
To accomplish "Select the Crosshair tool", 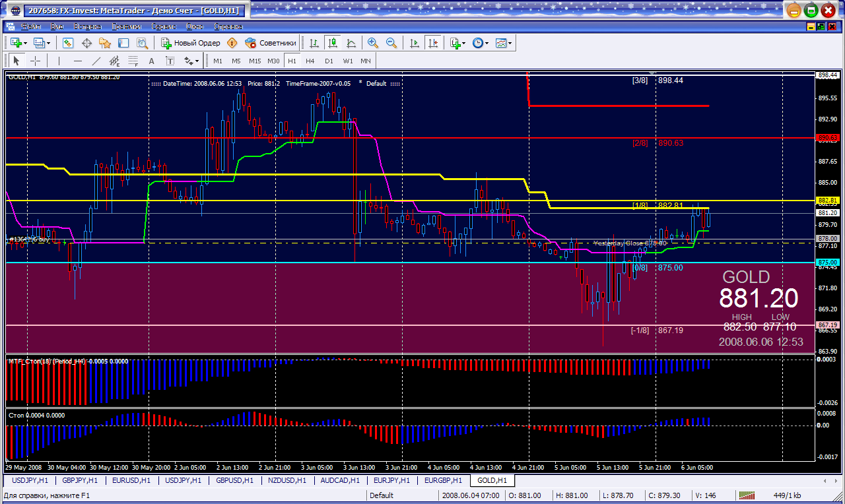I will [35, 61].
